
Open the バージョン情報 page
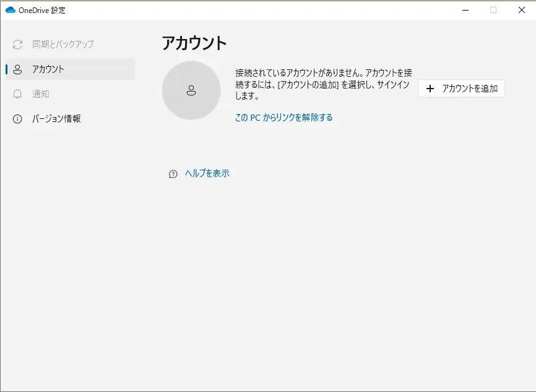coord(56,119)
